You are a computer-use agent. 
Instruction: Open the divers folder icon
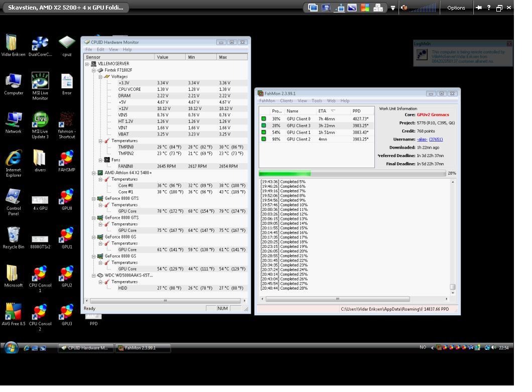[40, 161]
